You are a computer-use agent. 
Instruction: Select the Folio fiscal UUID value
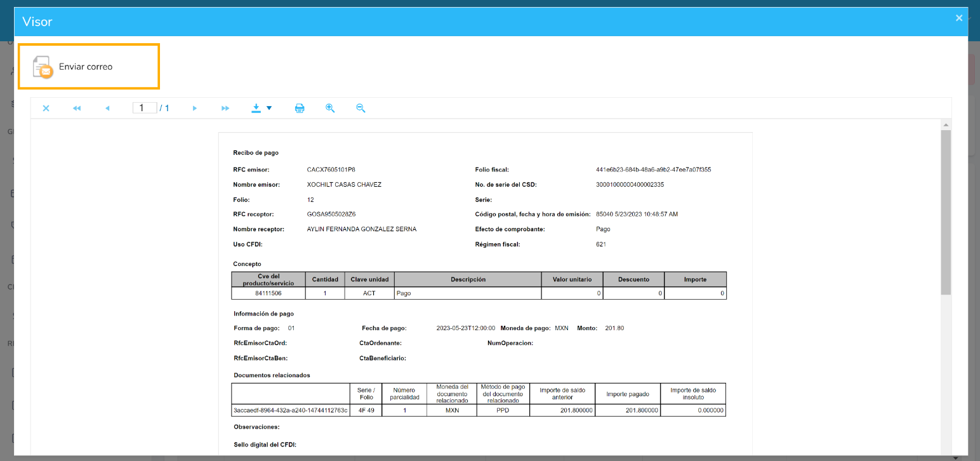(x=653, y=170)
